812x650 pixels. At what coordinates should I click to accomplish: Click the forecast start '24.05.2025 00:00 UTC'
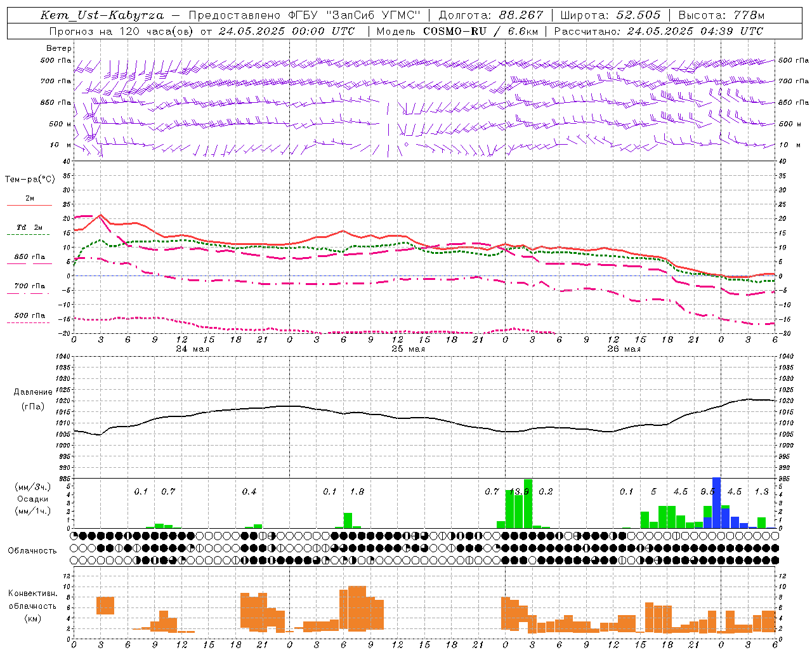286,31
